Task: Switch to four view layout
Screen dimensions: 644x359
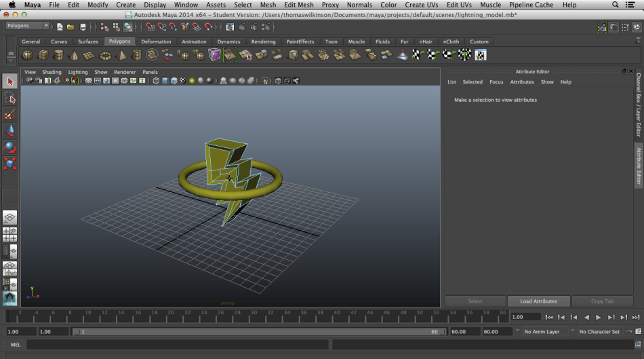Action: click(x=10, y=234)
